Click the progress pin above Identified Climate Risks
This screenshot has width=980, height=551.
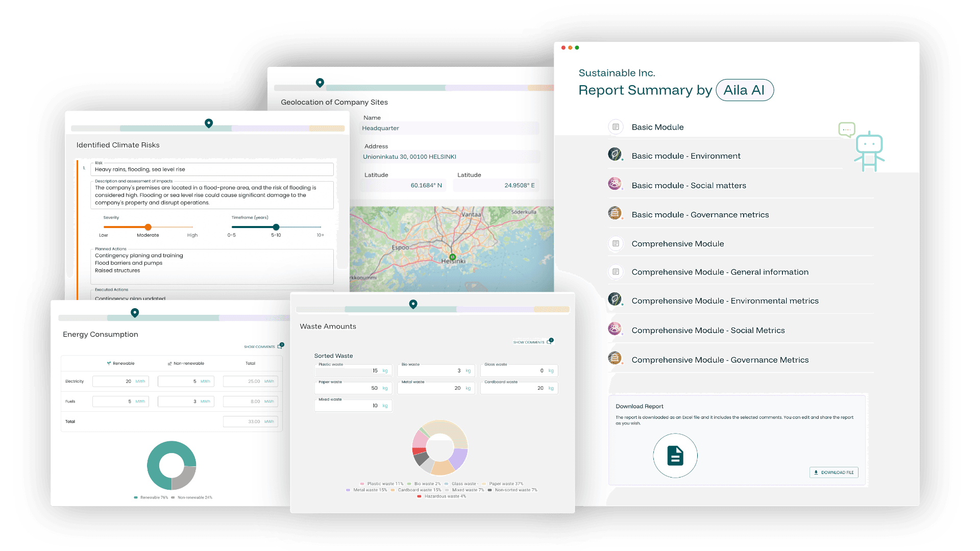click(x=209, y=123)
